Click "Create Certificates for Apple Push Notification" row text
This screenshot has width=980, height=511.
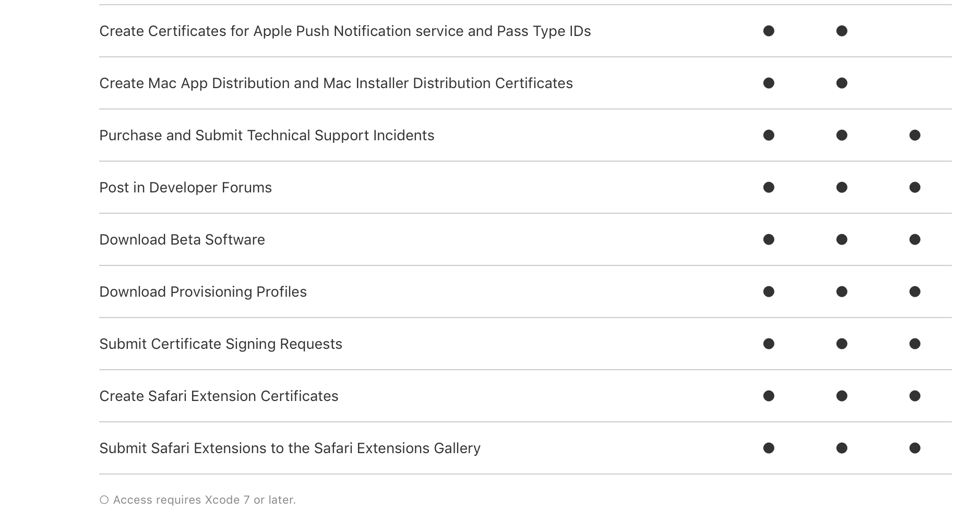coord(345,31)
